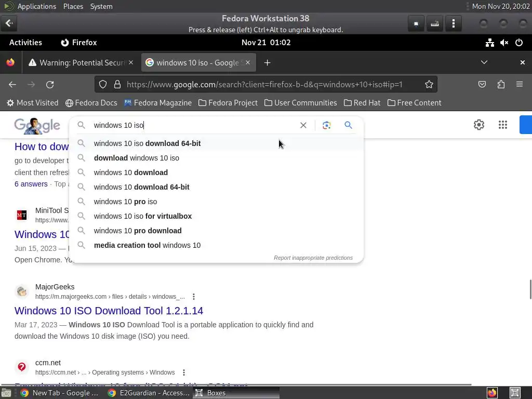Image resolution: width=532 pixels, height=399 pixels.
Task: Reload the page in Firefox
Action: click(x=50, y=85)
